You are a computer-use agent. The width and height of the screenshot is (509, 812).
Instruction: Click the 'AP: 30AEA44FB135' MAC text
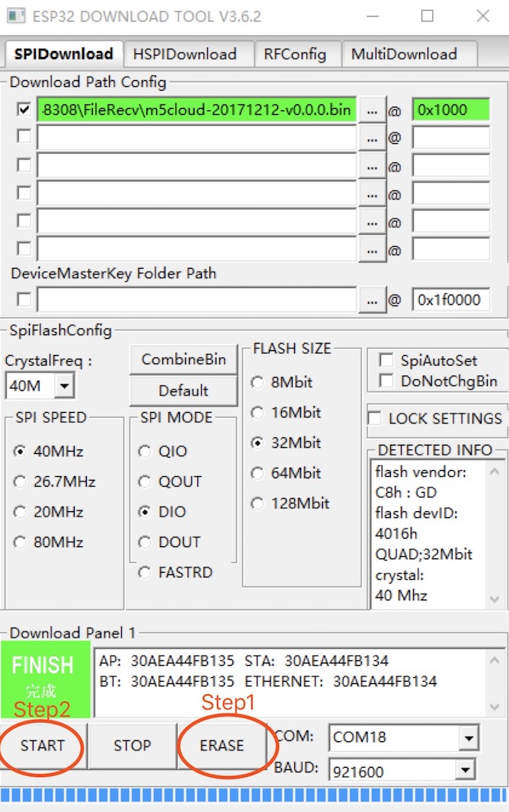(x=167, y=660)
